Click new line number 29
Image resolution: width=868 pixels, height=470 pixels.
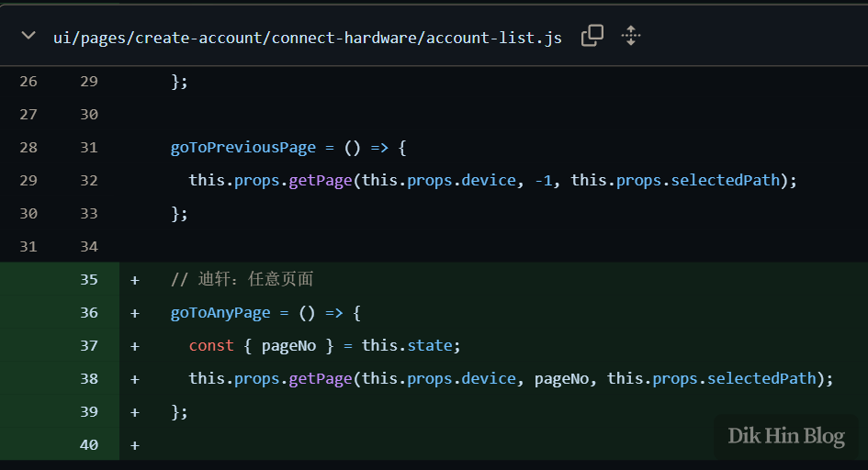coord(88,81)
